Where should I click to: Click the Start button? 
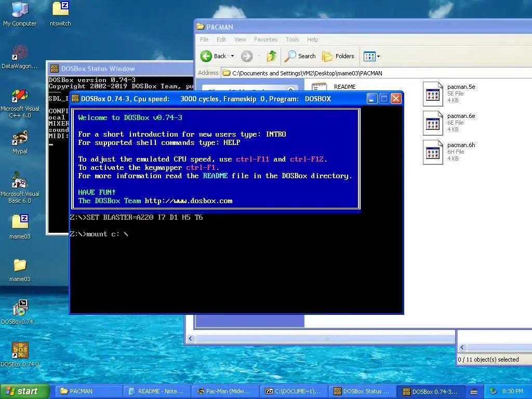24,392
